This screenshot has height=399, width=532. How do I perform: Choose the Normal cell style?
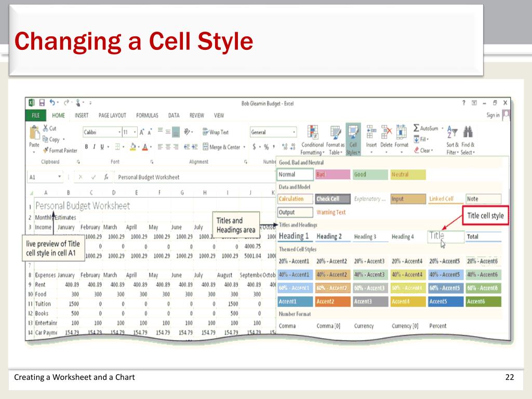[x=295, y=175]
